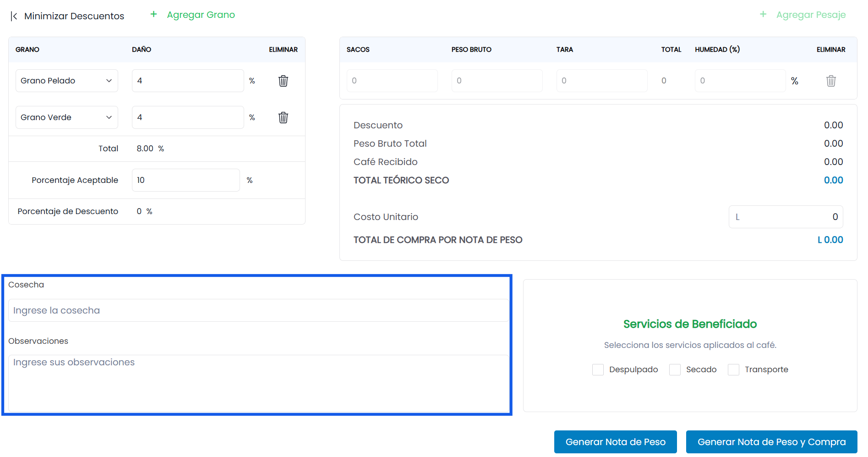Click the TOTAL TEÓRICO SECO label

401,180
